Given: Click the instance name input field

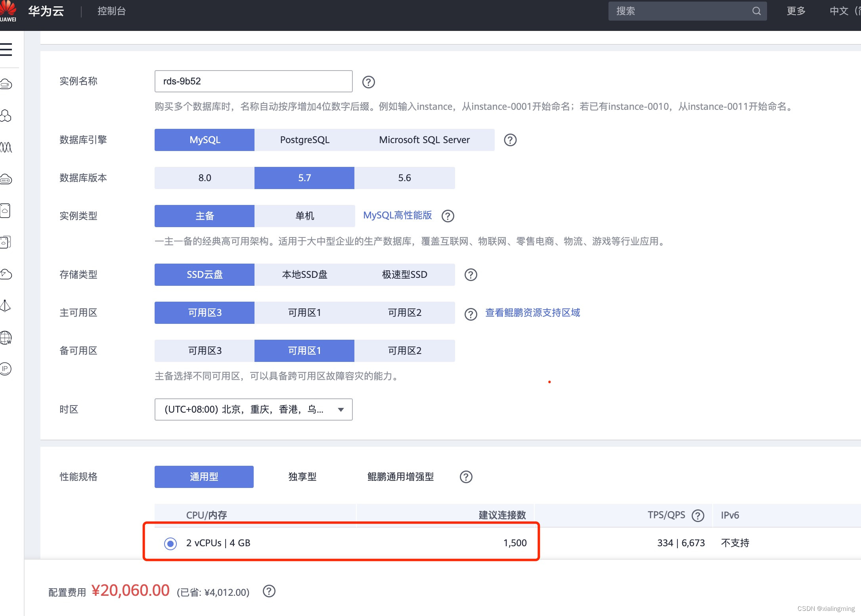Looking at the screenshot, I should click(254, 81).
